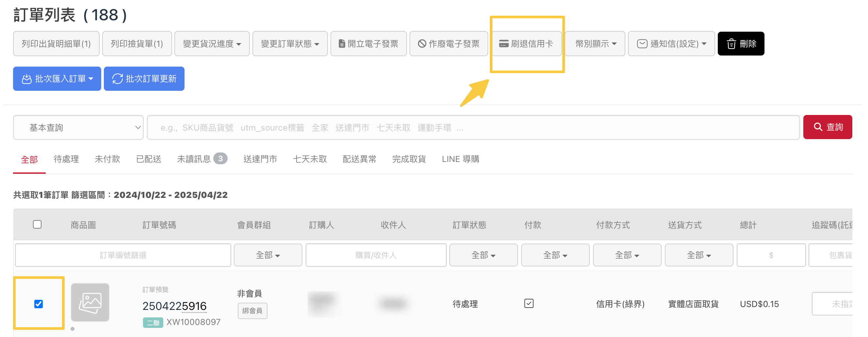
Task: Click 作廢電子發票 void invoice button
Action: click(x=448, y=44)
